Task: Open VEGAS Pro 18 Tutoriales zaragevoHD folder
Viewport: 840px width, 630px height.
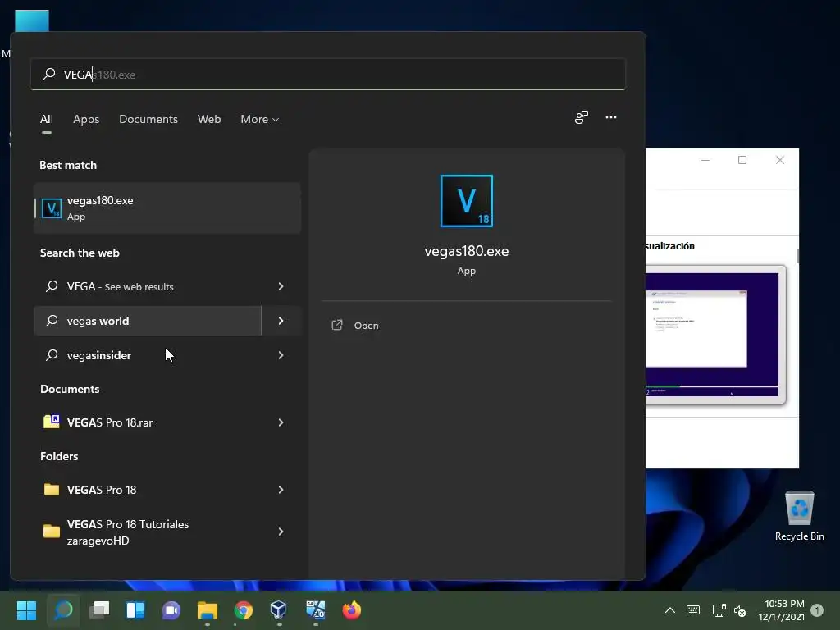Action: (148, 532)
